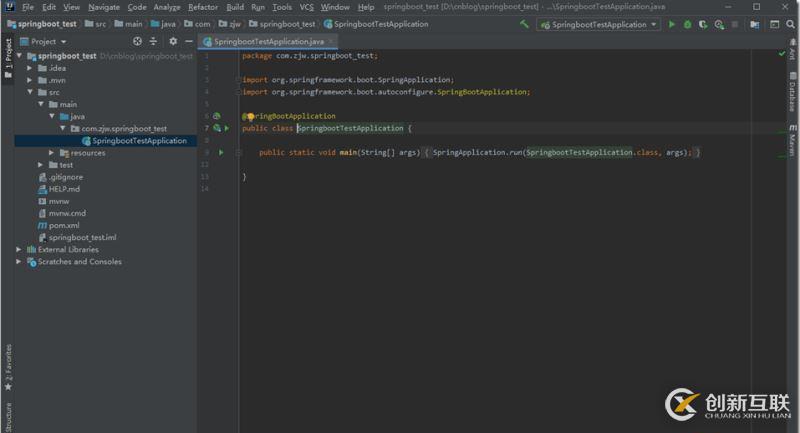Click the main method name in editor

[x=348, y=152]
